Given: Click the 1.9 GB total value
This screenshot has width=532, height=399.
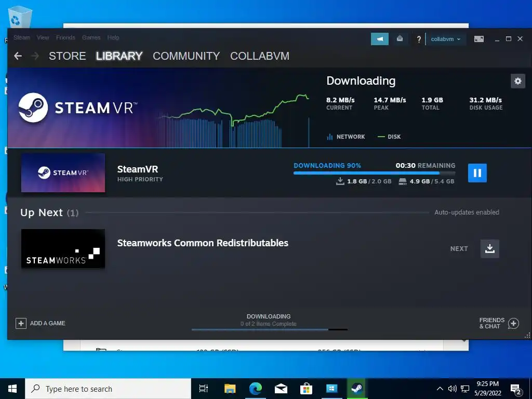Looking at the screenshot, I should point(432,100).
